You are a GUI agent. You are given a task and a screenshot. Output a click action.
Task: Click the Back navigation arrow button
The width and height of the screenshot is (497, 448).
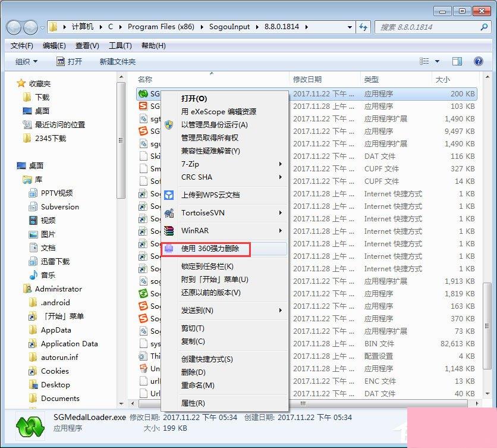pos(14,27)
